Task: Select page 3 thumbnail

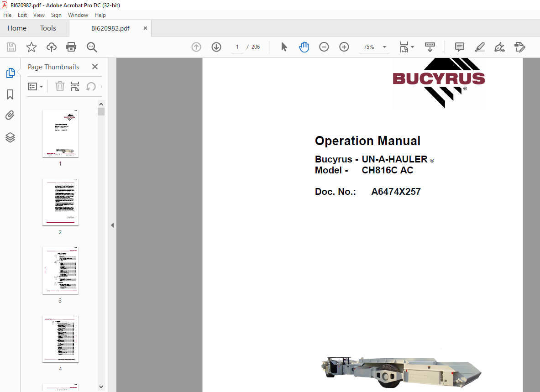Action: click(60, 271)
